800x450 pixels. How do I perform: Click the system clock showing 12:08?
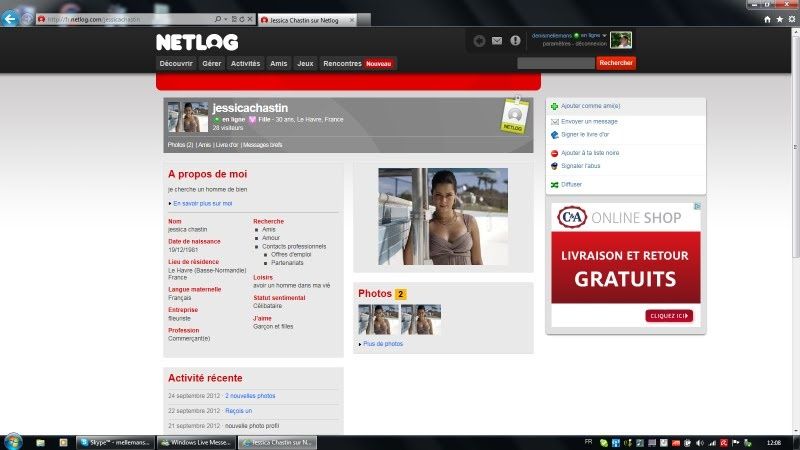pyautogui.click(x=773, y=443)
